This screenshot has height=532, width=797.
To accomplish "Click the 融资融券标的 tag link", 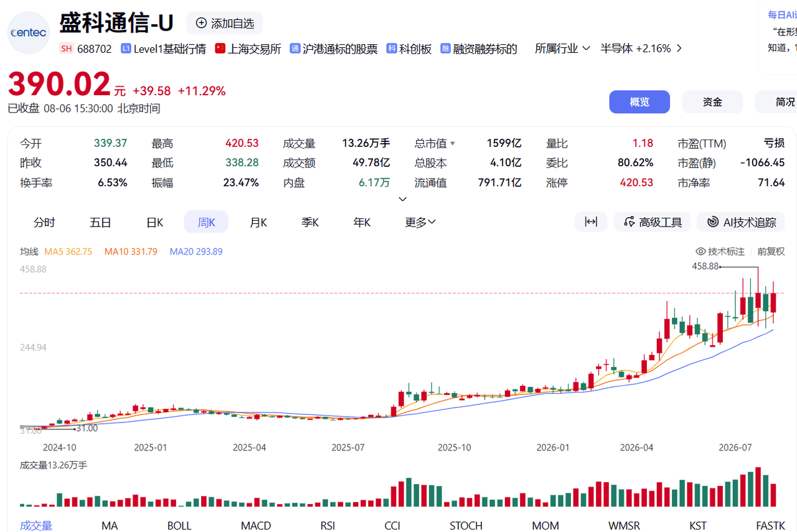I will pos(485,49).
